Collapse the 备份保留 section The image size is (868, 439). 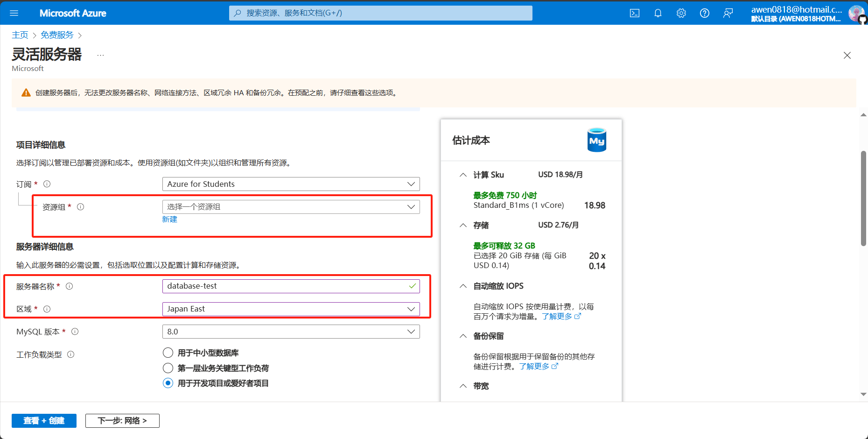463,336
